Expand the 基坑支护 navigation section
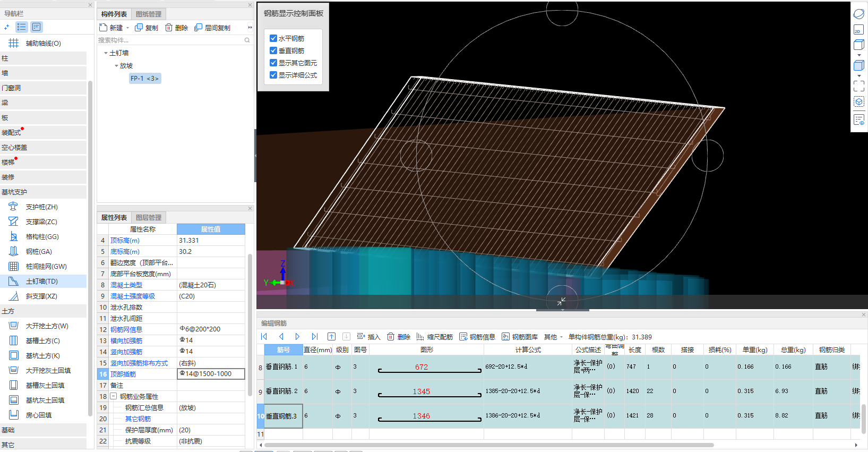Viewport: 868px width, 452px height. click(44, 192)
